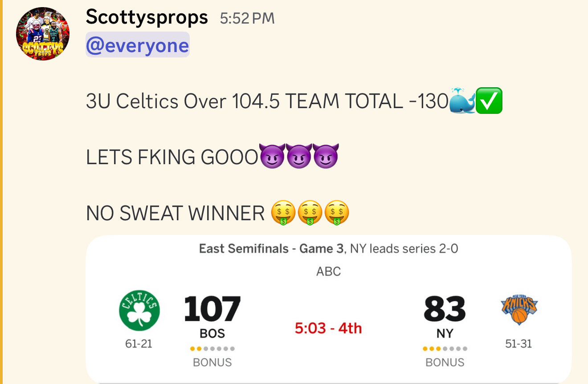Click the 5:03 - 4th game clock
588x384 pixels.
tap(328, 328)
